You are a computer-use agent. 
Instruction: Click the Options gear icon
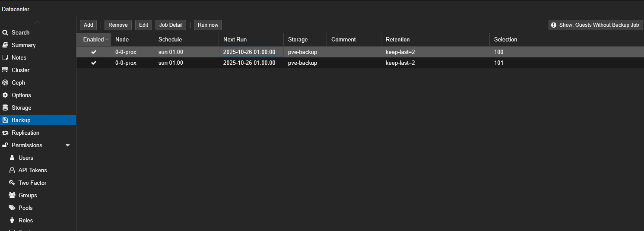point(5,95)
